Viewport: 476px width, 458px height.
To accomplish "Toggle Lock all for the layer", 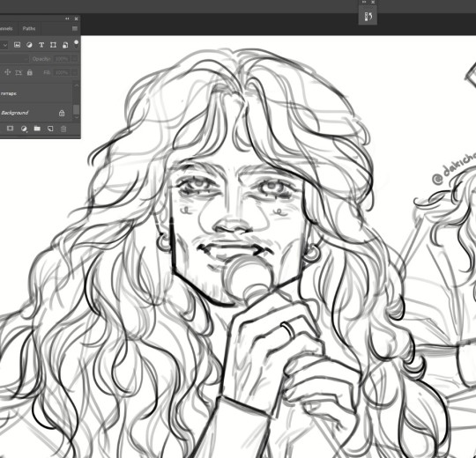I will pyautogui.click(x=29, y=72).
